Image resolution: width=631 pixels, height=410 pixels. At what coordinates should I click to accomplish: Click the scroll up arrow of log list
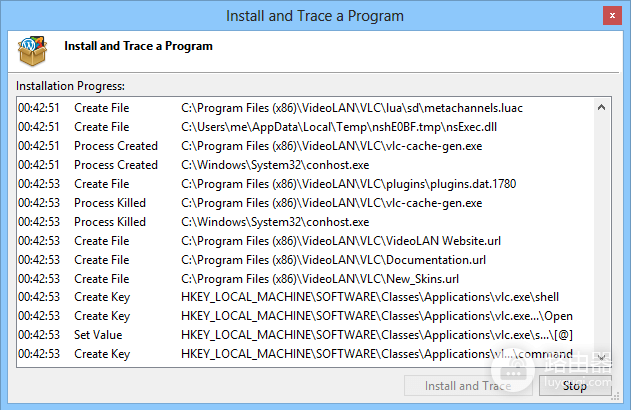coord(601,107)
